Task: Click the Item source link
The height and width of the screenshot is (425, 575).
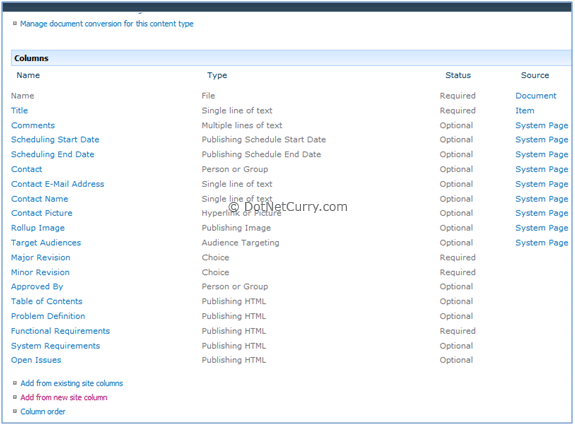Action: [525, 110]
